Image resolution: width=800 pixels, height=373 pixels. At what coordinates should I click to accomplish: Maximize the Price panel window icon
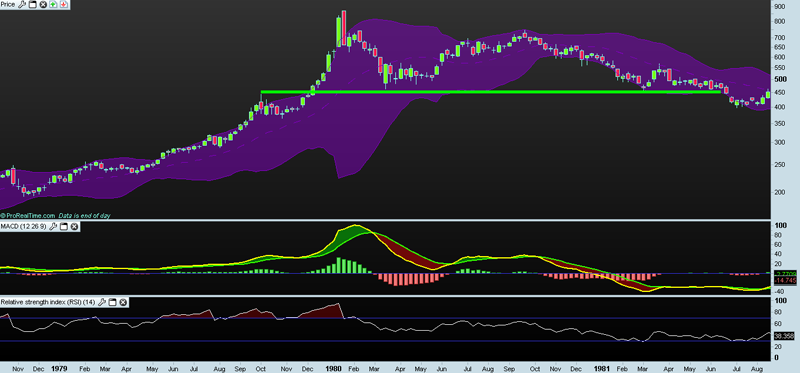[33, 5]
